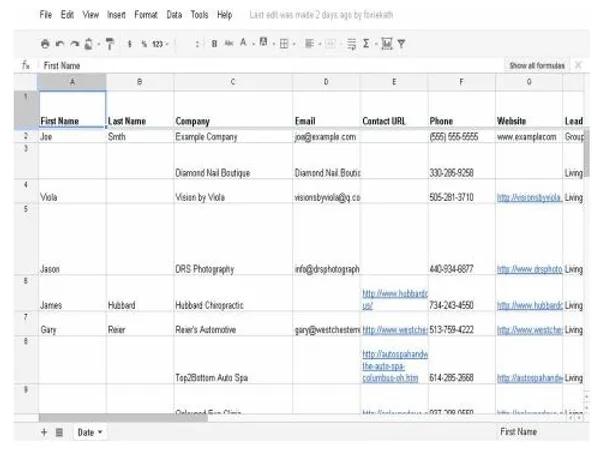The image size is (600, 452).
Task: Open the Date sheet tab dropdown
Action: 100,432
